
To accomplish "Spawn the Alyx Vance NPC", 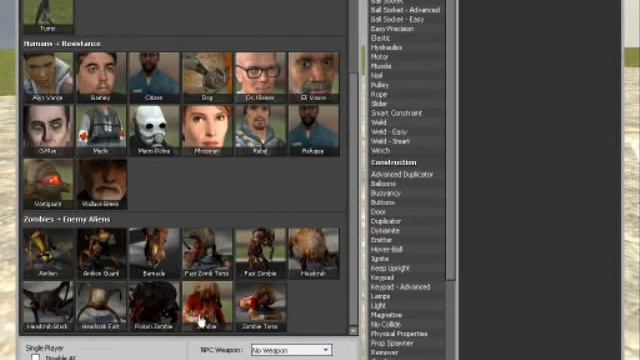I will pos(49,77).
